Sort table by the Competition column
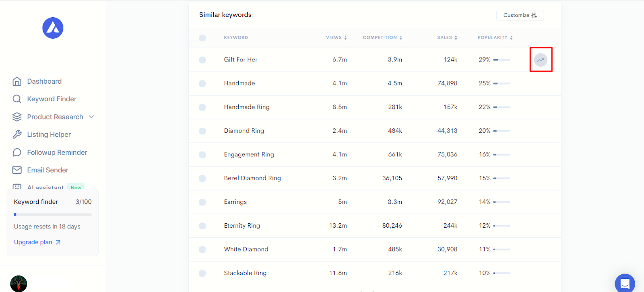644x292 pixels. click(x=382, y=37)
